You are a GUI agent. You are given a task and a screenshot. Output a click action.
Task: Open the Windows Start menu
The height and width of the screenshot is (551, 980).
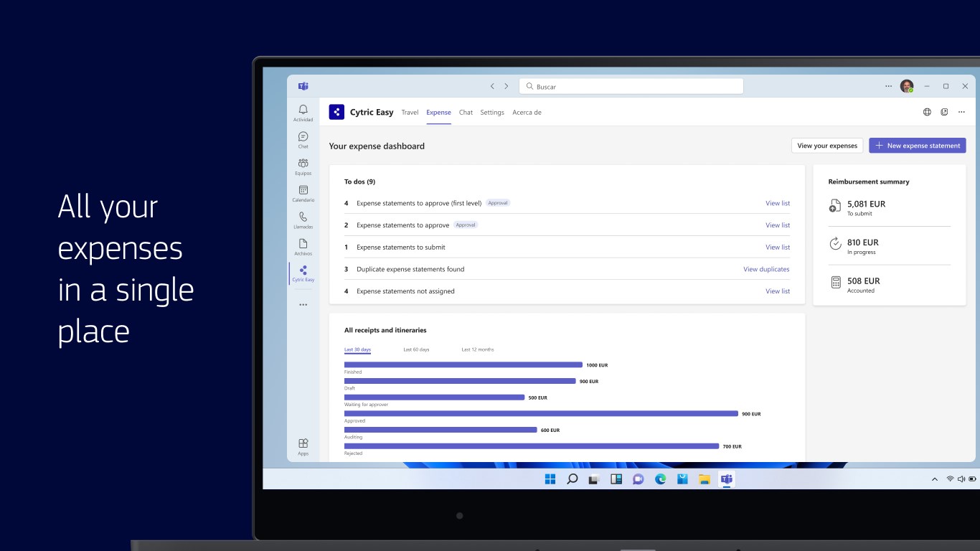550,479
